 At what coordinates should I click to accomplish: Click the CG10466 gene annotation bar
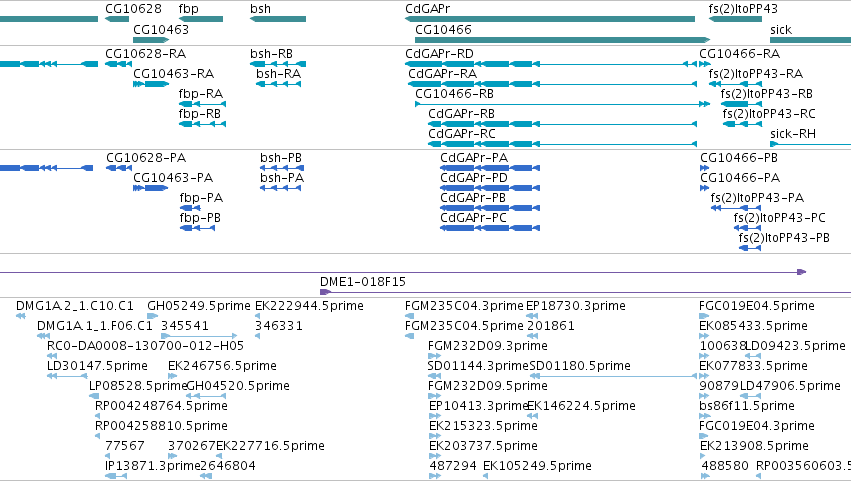point(562,40)
